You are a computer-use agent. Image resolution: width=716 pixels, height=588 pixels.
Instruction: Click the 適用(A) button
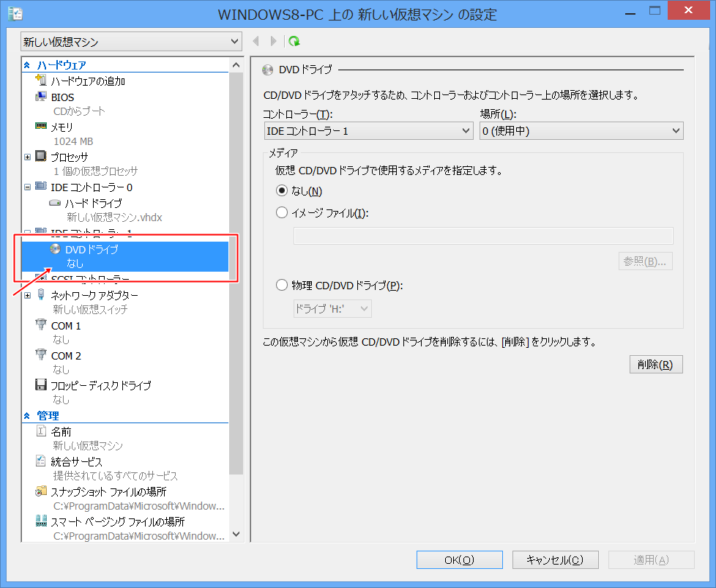[651, 559]
